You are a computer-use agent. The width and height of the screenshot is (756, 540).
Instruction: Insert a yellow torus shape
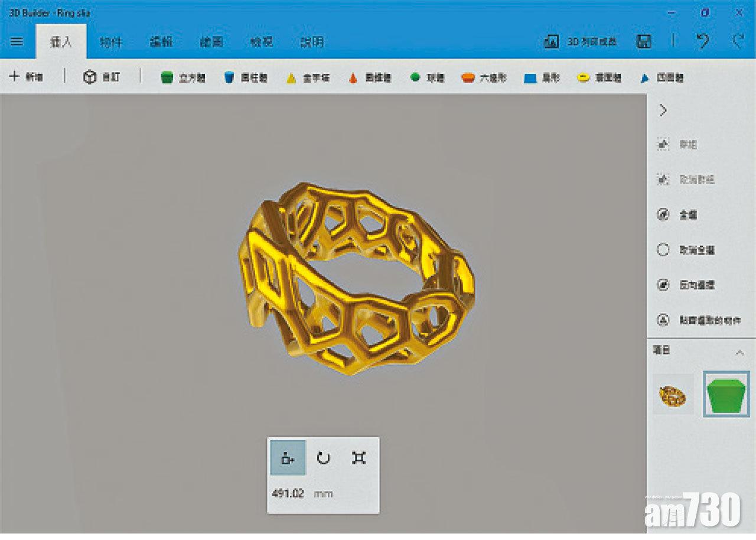tap(599, 78)
